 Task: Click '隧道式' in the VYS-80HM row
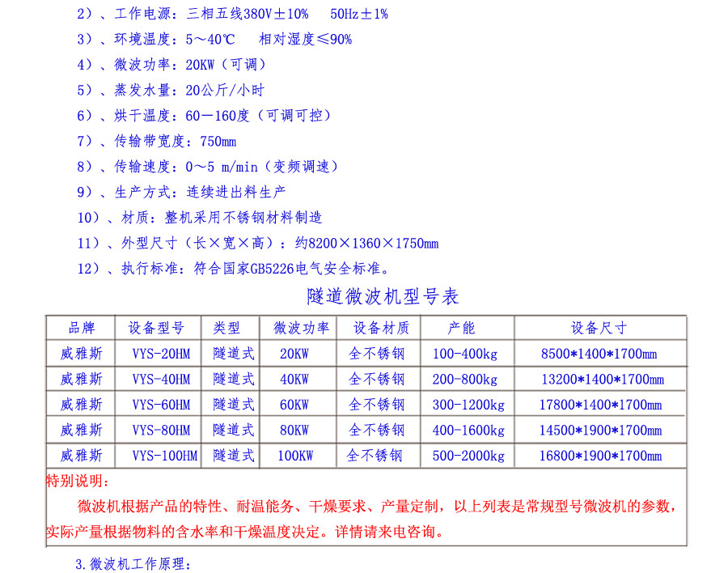tap(234, 431)
